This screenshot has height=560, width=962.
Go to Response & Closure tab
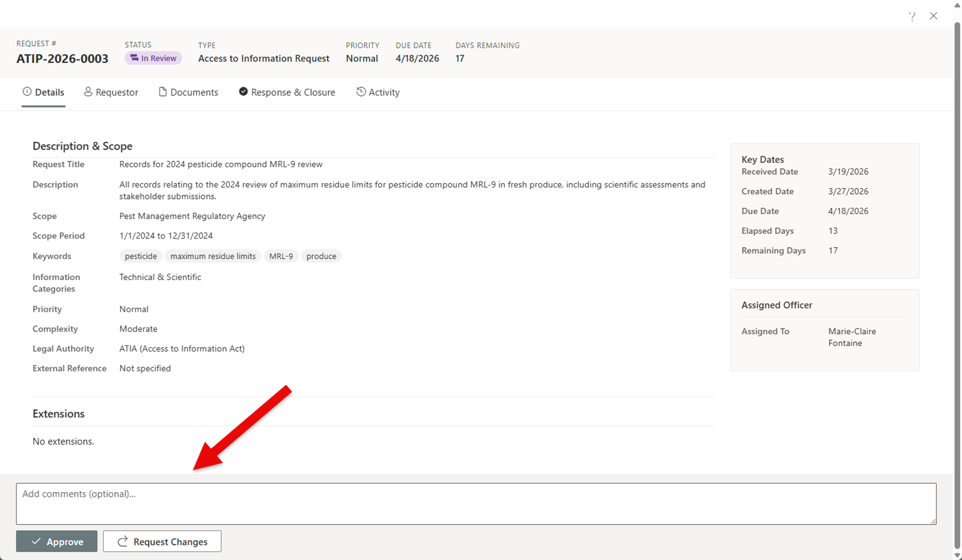click(x=287, y=92)
